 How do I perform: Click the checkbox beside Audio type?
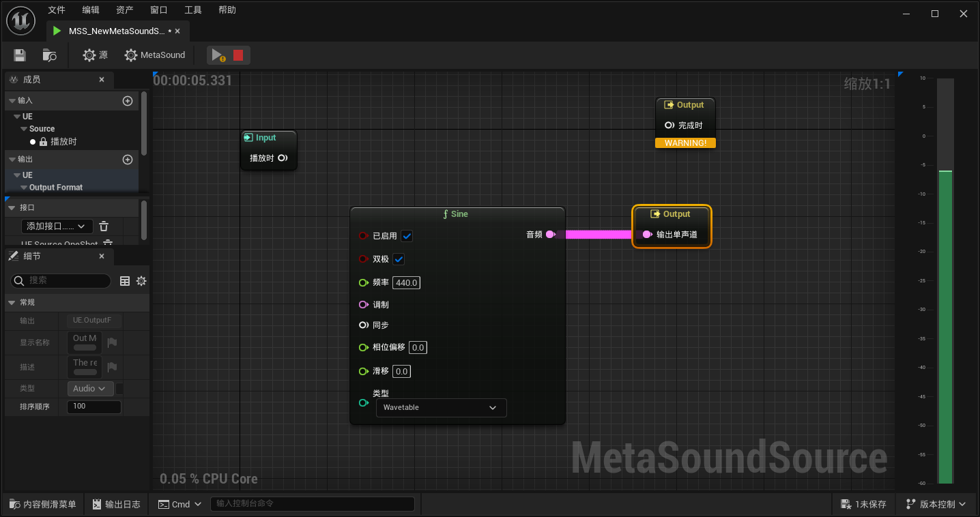click(x=120, y=389)
